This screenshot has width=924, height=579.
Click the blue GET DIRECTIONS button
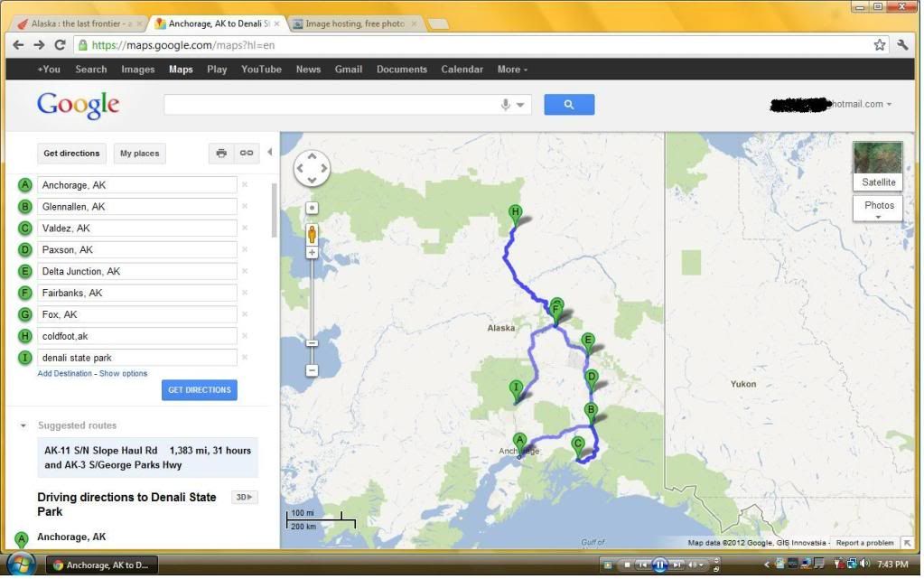click(x=200, y=389)
